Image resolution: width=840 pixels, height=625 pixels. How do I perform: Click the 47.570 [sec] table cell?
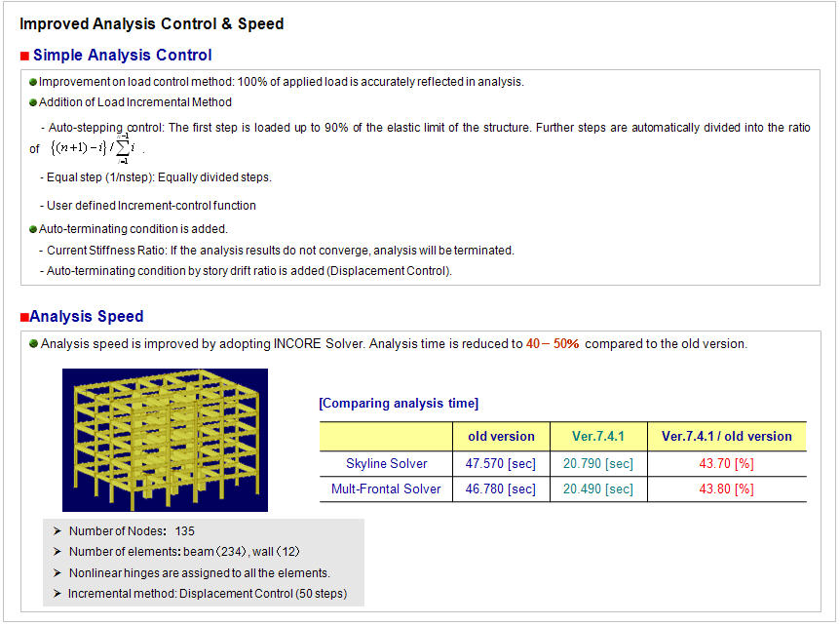(x=501, y=463)
